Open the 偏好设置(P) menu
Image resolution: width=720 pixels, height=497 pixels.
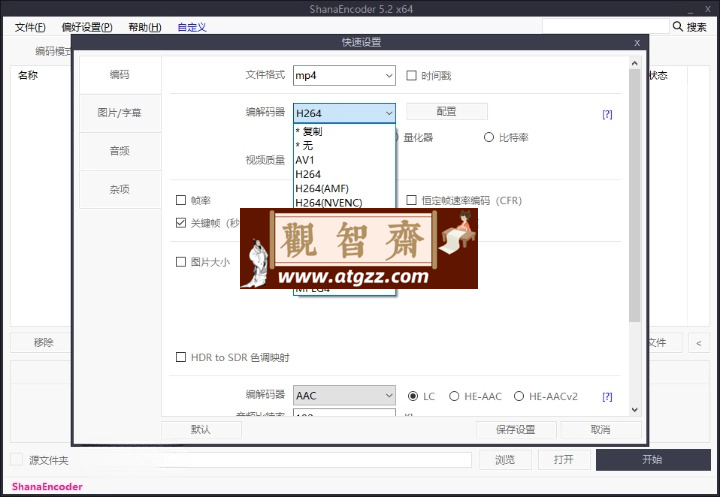pyautogui.click(x=87, y=27)
